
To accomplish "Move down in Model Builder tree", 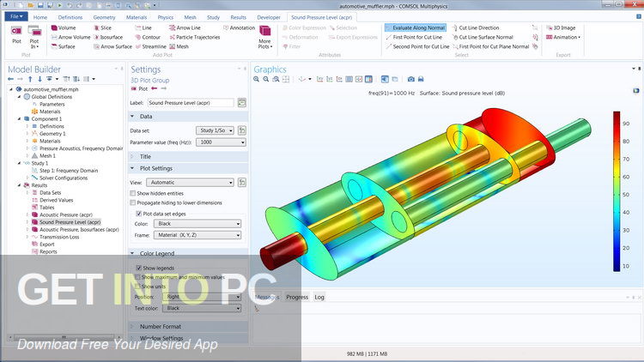I will (39, 79).
